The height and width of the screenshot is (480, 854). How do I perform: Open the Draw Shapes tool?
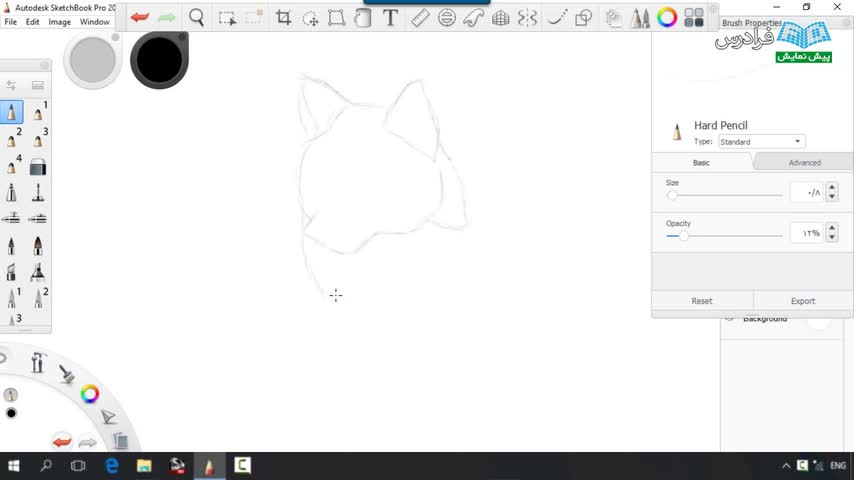[x=583, y=17]
